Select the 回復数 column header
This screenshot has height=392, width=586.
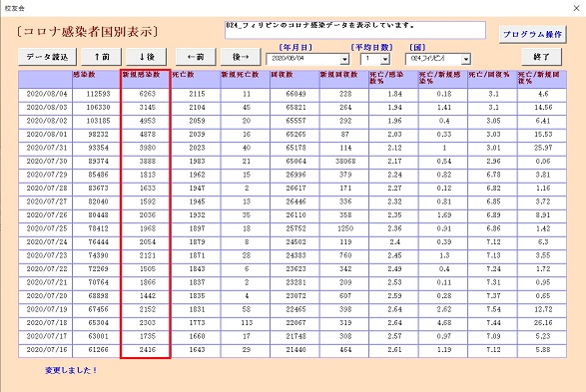[x=294, y=79]
